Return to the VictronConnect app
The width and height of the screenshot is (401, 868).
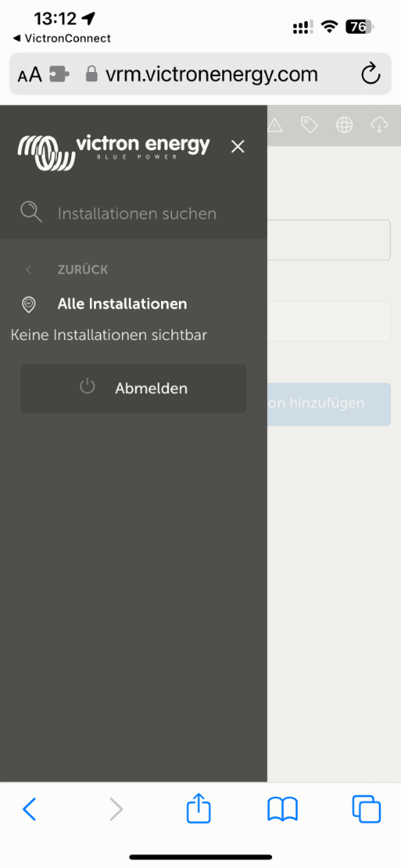coord(62,38)
